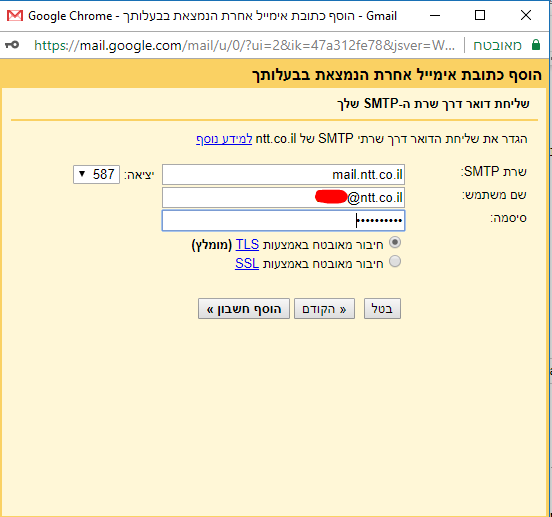Image resolution: width=552 pixels, height=517 pixels.
Task: Click the 'שם משתמש:' username label
Action: pos(494,195)
